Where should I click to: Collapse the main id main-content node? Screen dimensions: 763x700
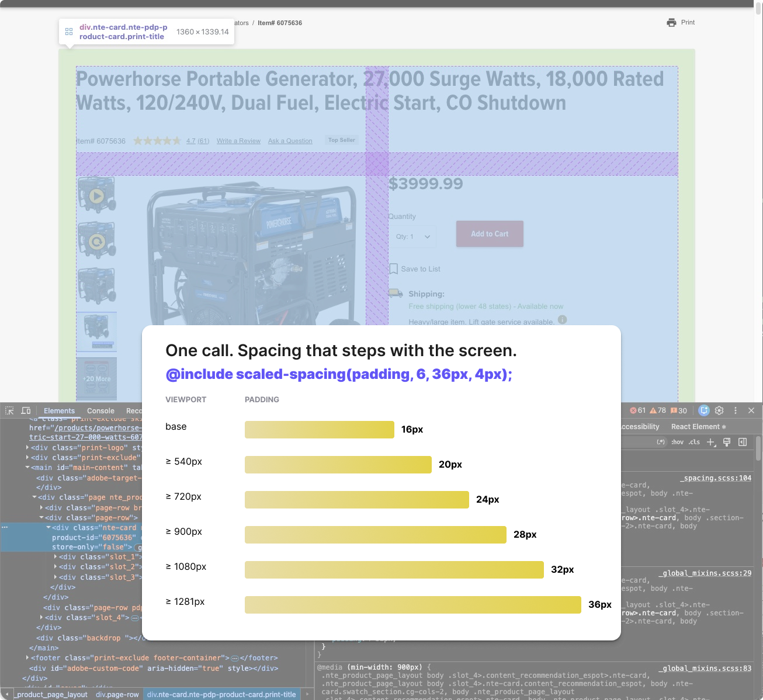[x=27, y=467]
